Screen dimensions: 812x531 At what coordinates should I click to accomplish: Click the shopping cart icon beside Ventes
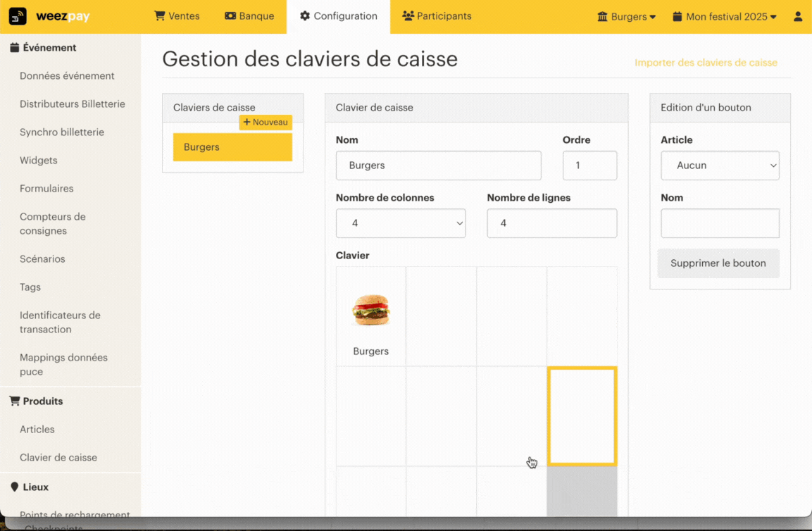point(159,16)
